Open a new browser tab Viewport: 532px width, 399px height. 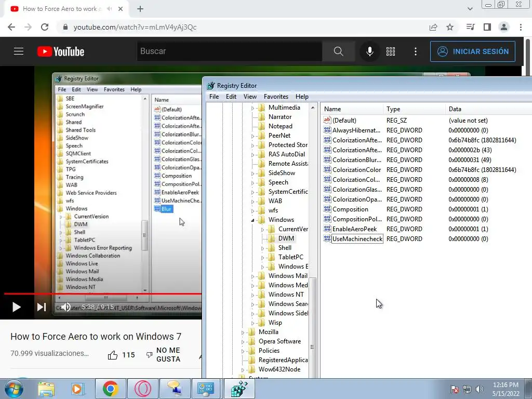point(140,9)
